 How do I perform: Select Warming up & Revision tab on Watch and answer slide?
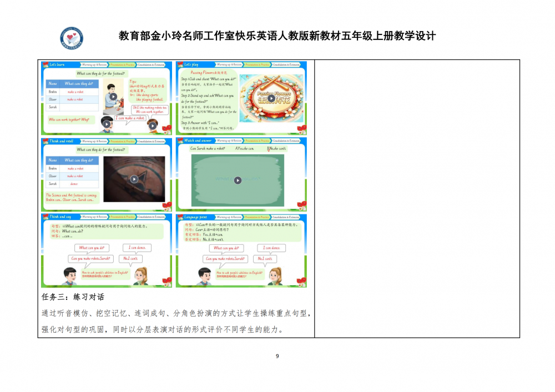pos(229,141)
